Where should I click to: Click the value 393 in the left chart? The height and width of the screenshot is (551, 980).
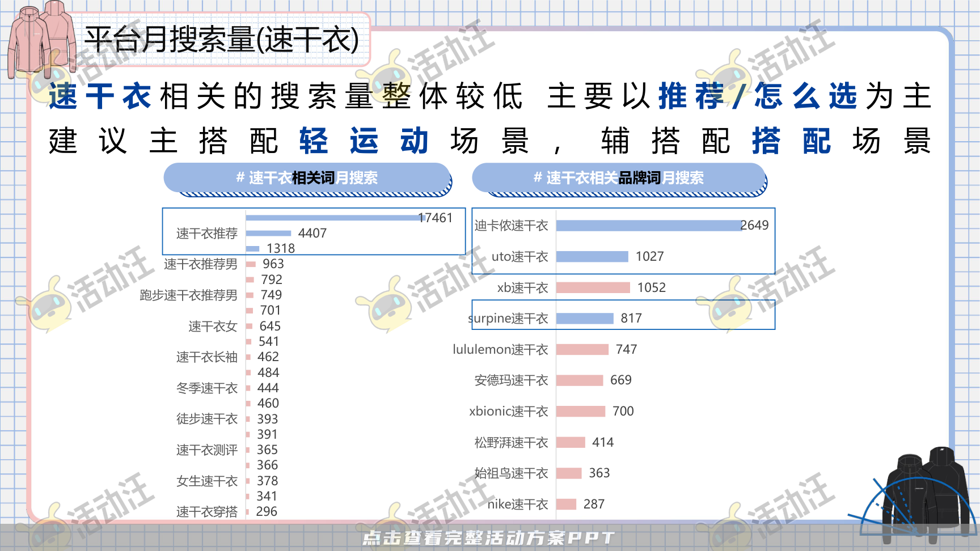pyautogui.click(x=268, y=419)
